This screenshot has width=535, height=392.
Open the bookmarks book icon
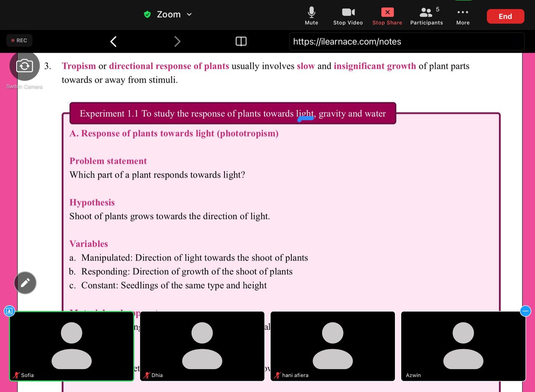(241, 41)
